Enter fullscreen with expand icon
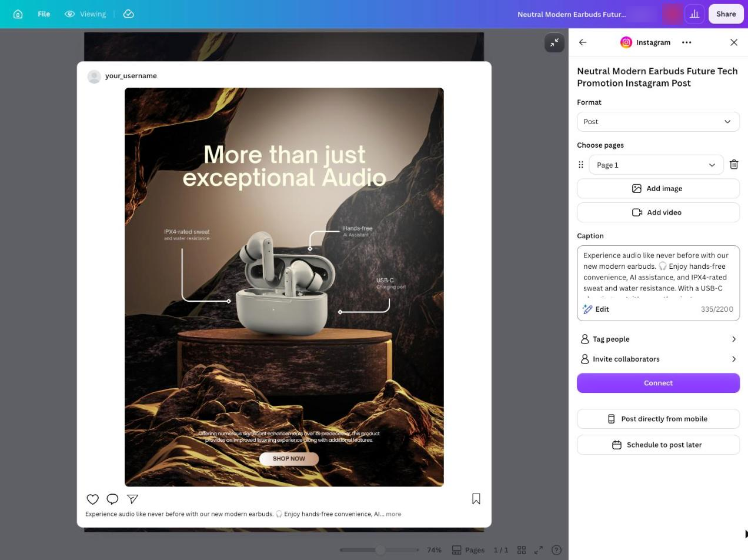Screen dimensions: 748x560 [539, 550]
